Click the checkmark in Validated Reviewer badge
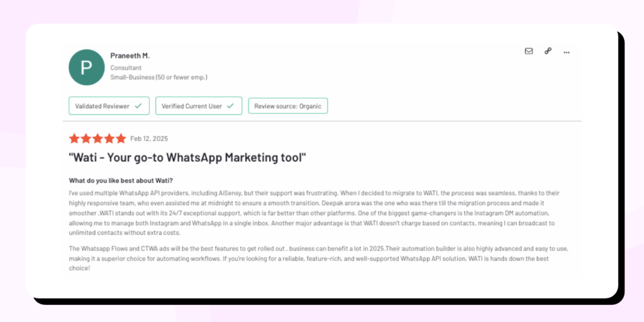The height and width of the screenshot is (322, 644). pyautogui.click(x=138, y=106)
